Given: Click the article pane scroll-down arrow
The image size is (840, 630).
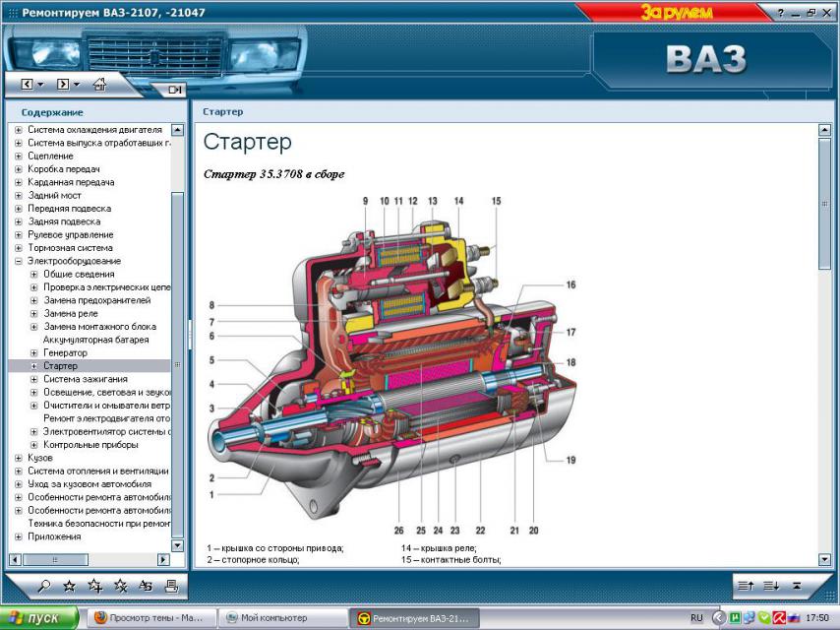Looking at the screenshot, I should click(x=824, y=560).
